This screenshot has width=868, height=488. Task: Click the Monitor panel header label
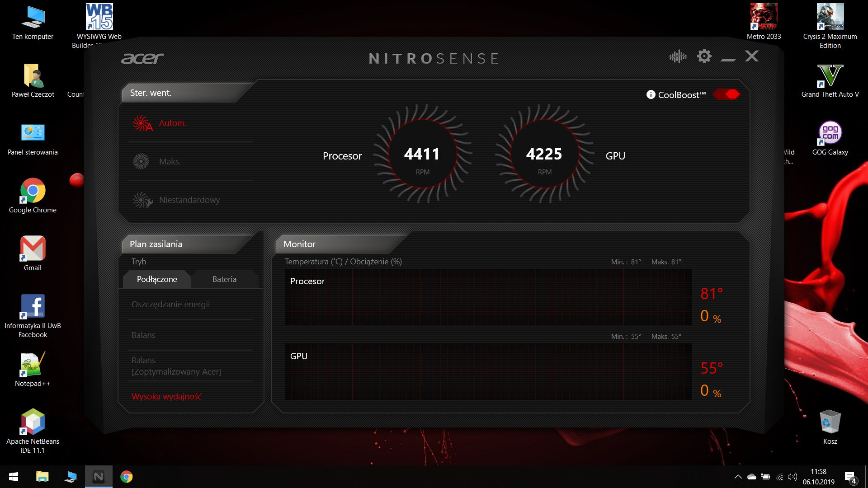click(299, 243)
